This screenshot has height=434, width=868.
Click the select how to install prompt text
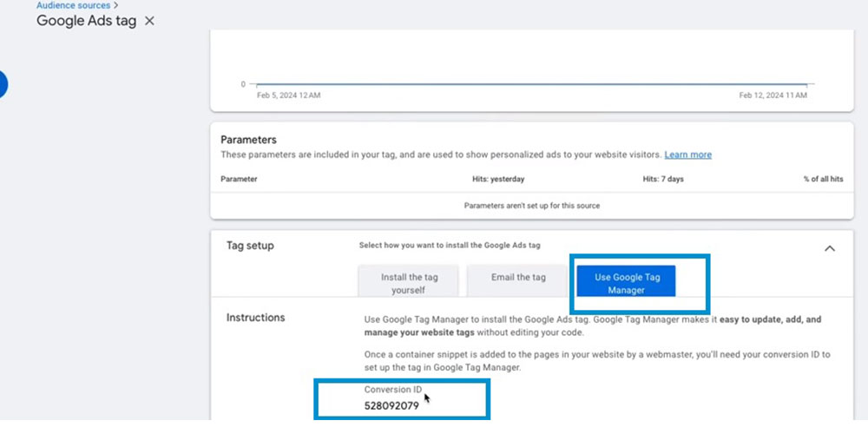point(450,245)
